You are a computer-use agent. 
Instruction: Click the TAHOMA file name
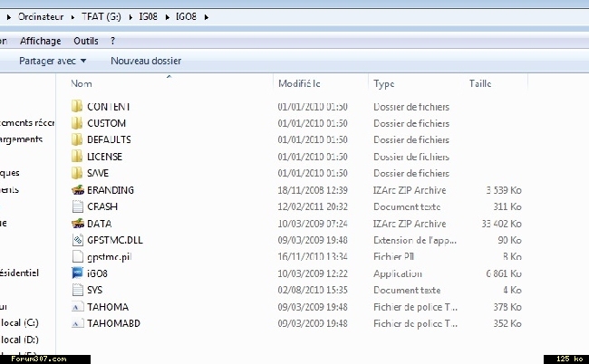click(108, 307)
